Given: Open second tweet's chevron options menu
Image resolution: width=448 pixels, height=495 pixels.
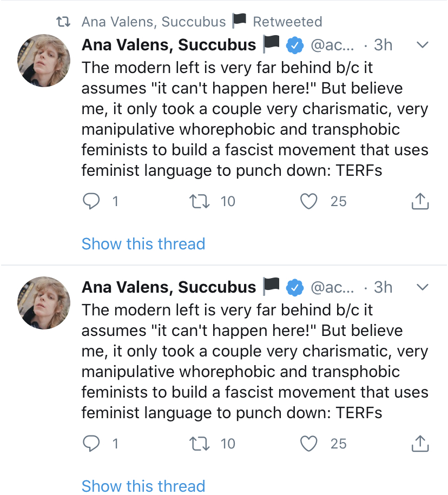Looking at the screenshot, I should [x=421, y=287].
